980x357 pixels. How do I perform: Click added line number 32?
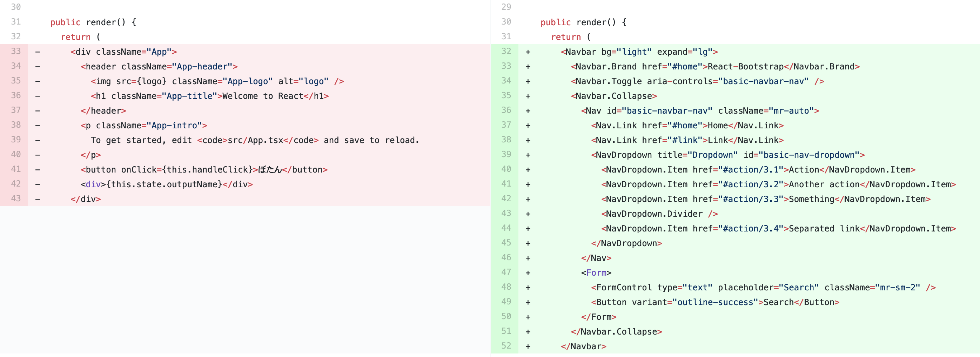[x=505, y=51]
